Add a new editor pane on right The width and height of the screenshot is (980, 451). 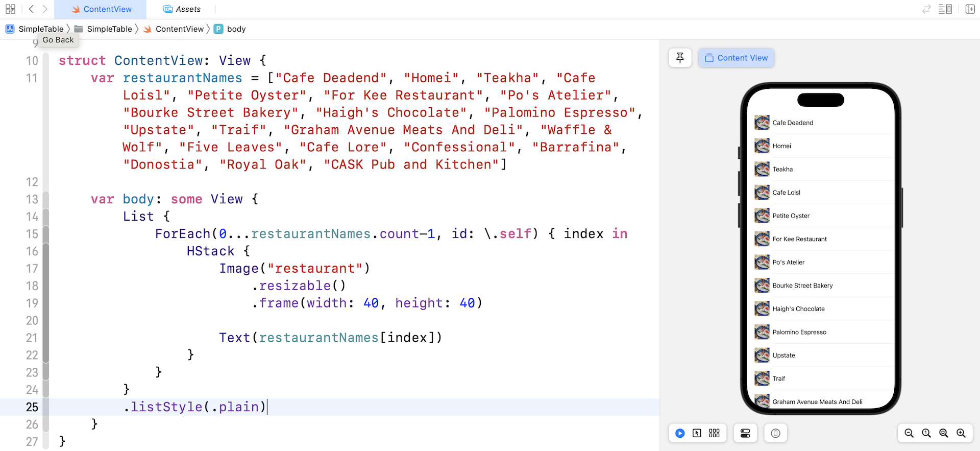coord(970,9)
